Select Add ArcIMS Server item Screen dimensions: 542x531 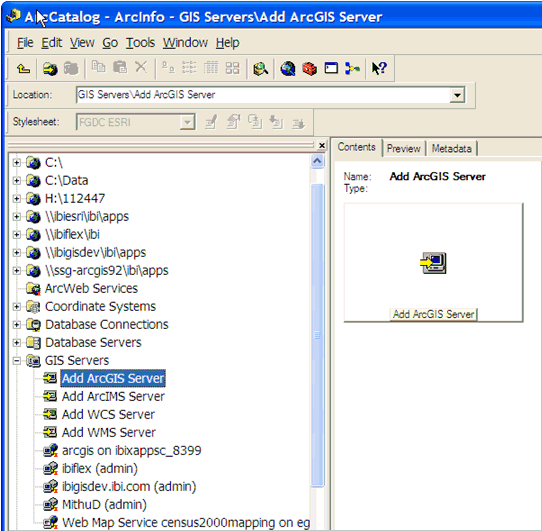(113, 397)
